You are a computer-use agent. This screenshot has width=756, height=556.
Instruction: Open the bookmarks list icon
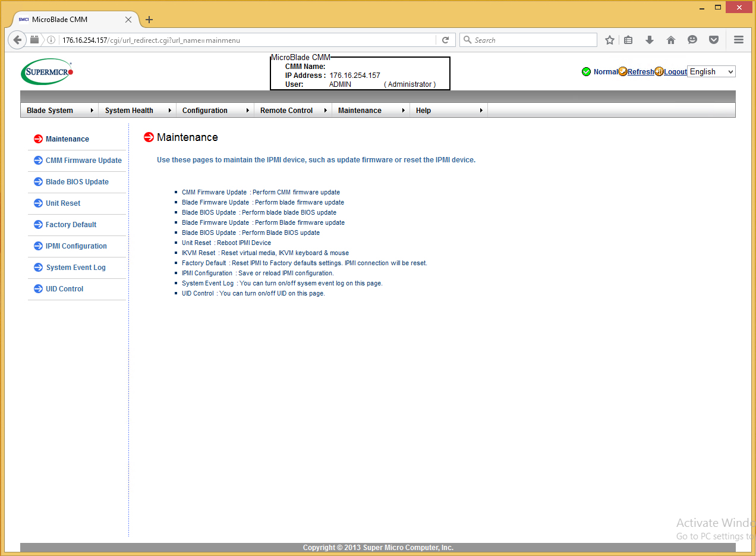click(628, 40)
